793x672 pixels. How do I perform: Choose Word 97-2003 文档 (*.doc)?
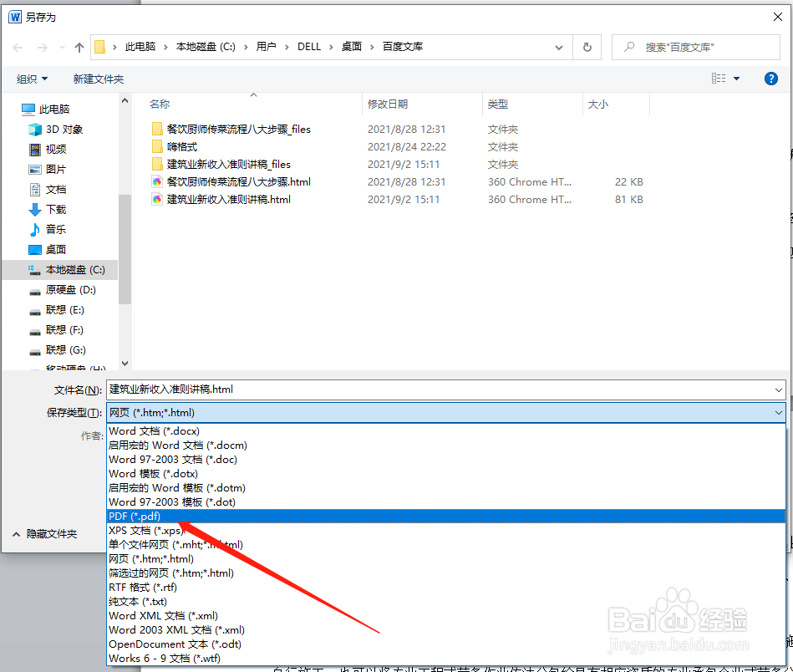[x=446, y=460]
